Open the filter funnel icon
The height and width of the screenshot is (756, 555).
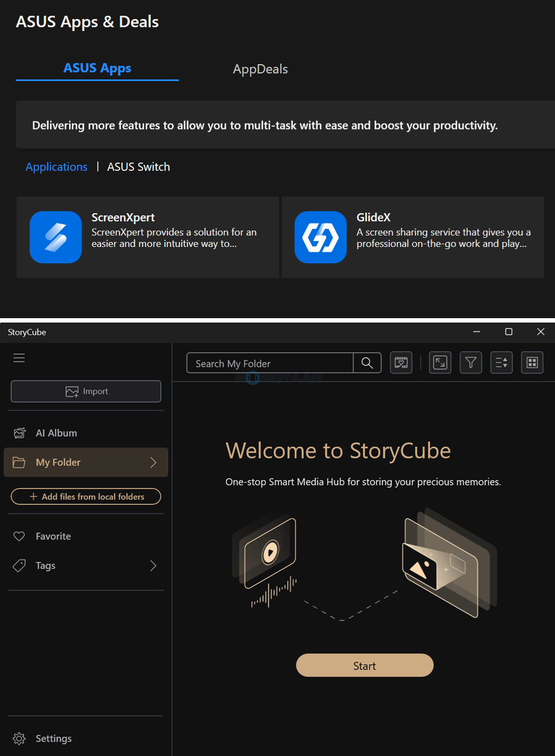click(x=471, y=363)
